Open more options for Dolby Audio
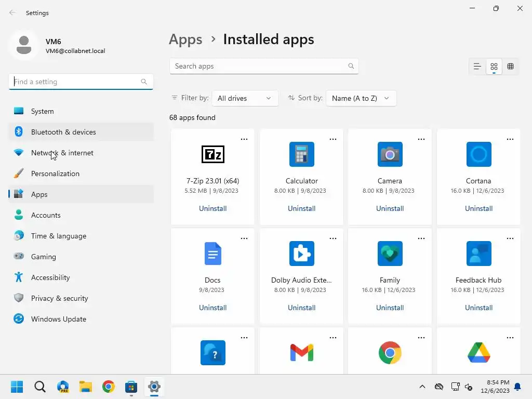 pos(333,238)
